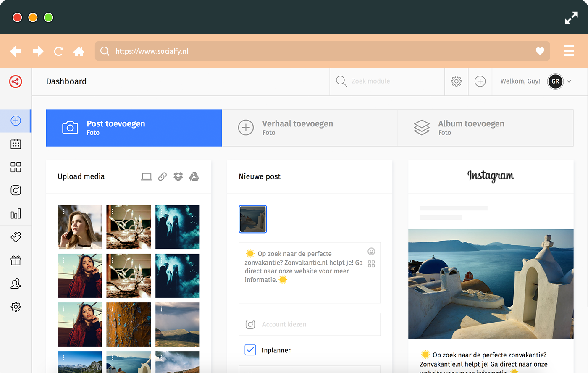The height and width of the screenshot is (373, 588).
Task: Open the sidebar settings gear icon
Action: point(16,307)
